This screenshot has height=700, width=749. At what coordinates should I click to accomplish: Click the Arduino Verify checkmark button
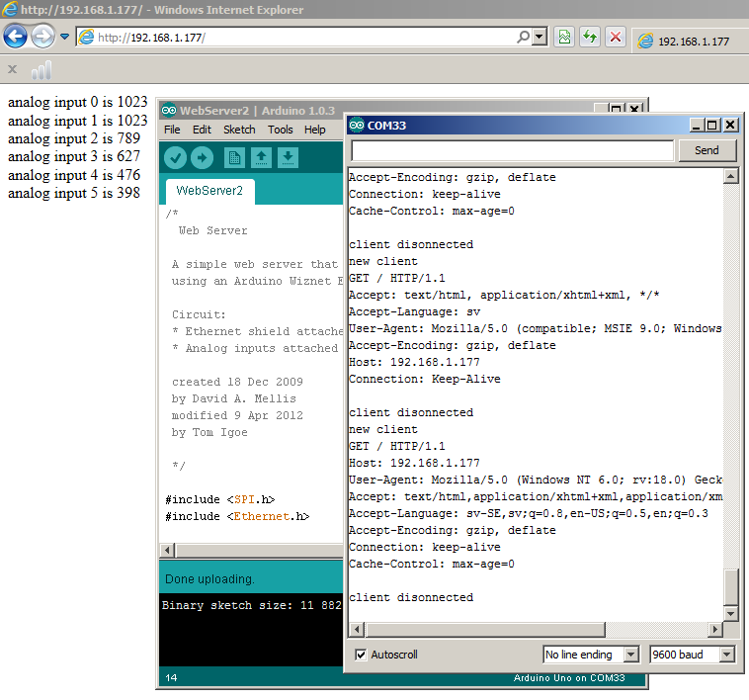pyautogui.click(x=175, y=157)
